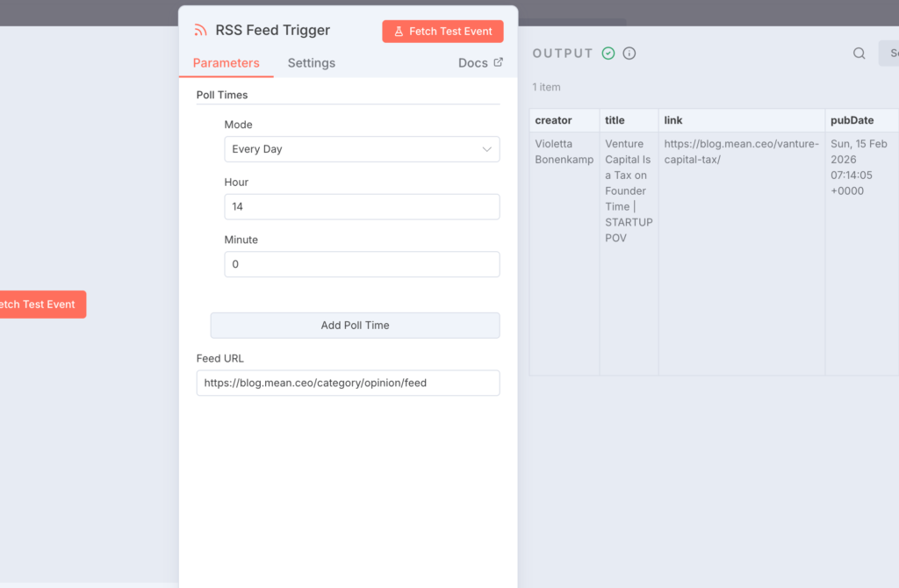This screenshot has height=588, width=899.
Task: Open the Mode dropdown showing Every Day
Action: click(362, 149)
